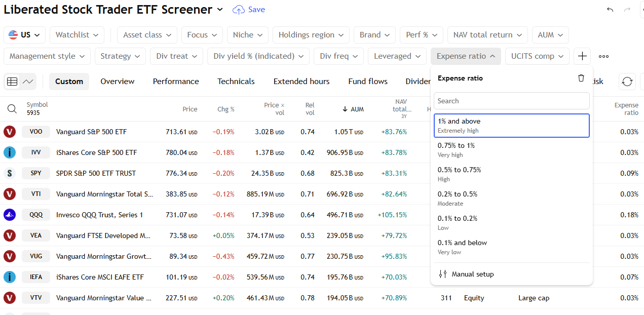
Task: Select '0.2% to 0.5%' Moderate option
Action: tap(512, 199)
